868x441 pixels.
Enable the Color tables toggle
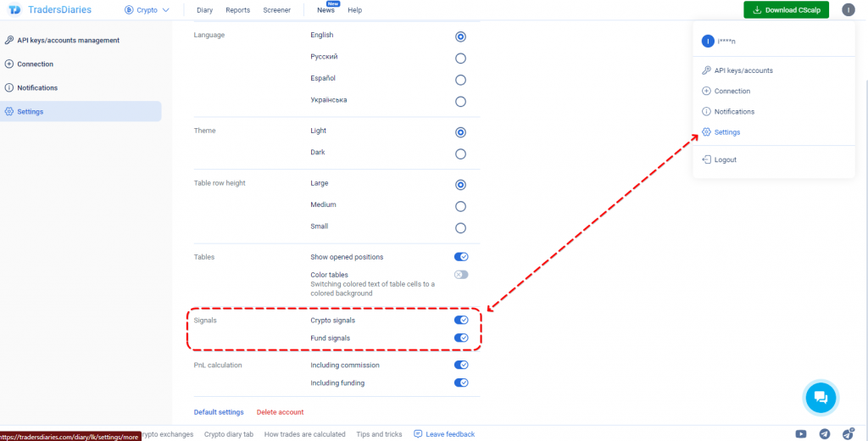coord(461,275)
